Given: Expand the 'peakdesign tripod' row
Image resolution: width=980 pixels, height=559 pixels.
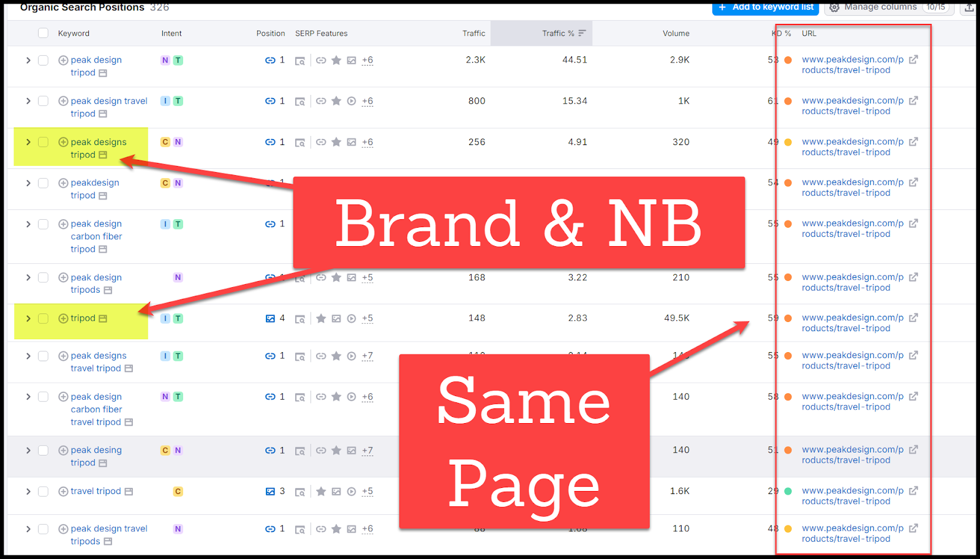Looking at the screenshot, I should [28, 183].
